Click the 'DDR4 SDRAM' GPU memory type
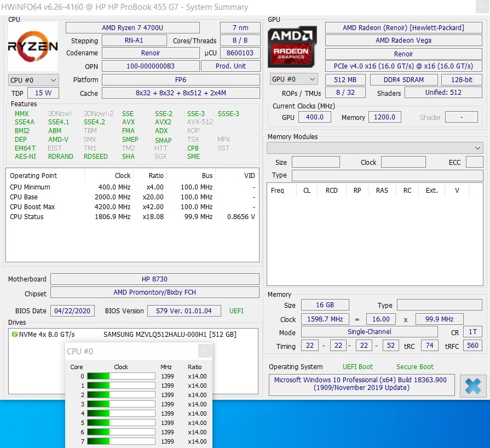 pyautogui.click(x=403, y=80)
